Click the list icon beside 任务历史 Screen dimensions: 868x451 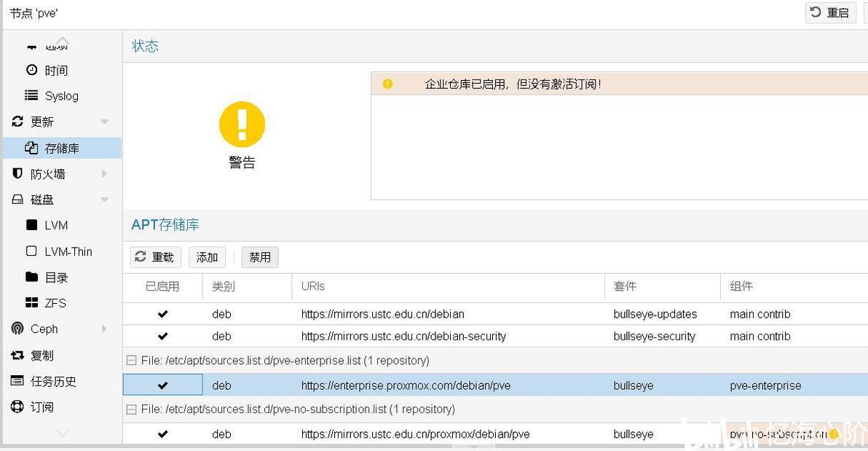(17, 380)
